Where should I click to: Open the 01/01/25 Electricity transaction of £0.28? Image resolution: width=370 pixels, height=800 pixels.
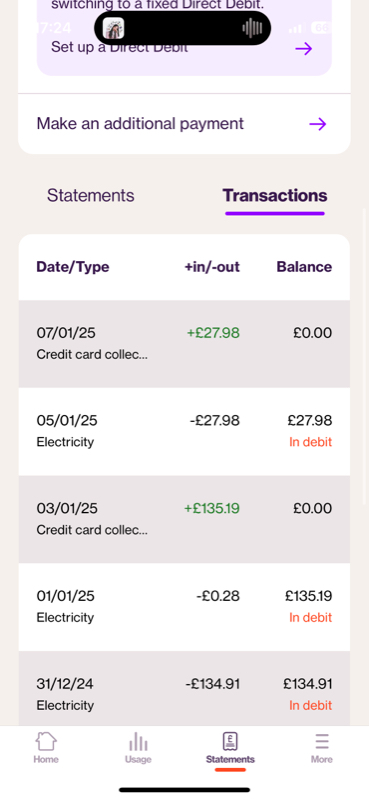184,607
